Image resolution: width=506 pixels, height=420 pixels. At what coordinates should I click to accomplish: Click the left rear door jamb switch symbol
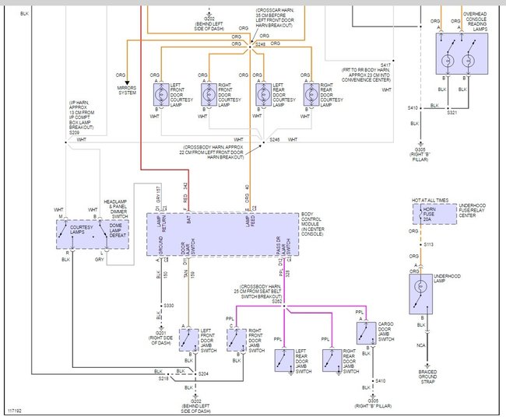284,360
